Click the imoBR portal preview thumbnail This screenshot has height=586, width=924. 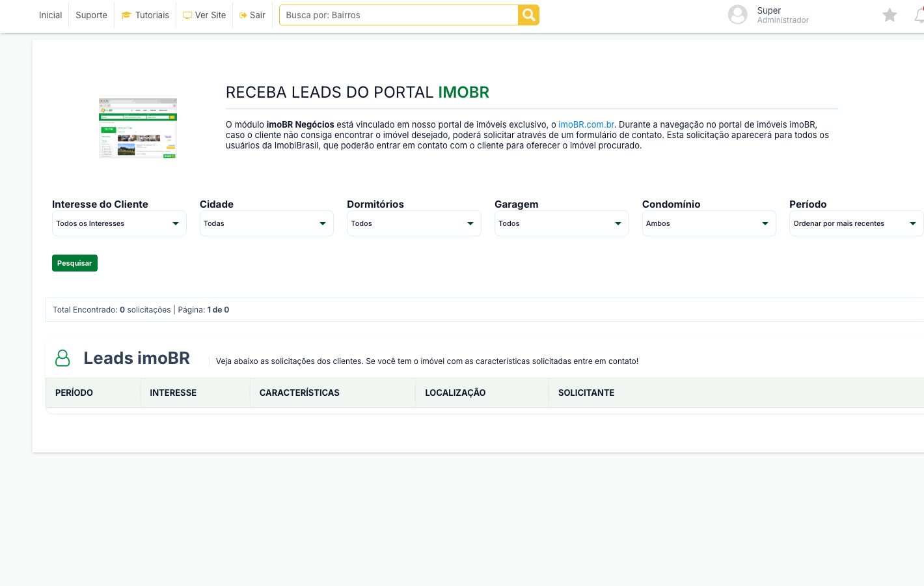(138, 128)
